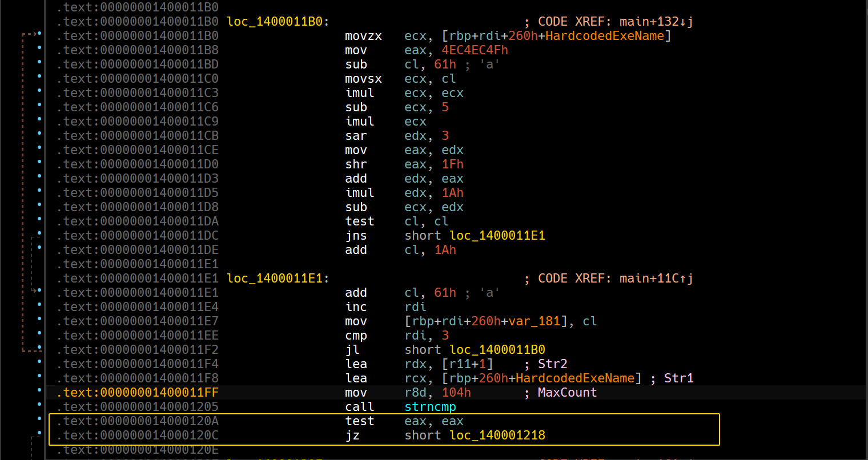Click loc_140001218 in the jz instruction
Viewport: 868px width, 460px height.
(497, 435)
